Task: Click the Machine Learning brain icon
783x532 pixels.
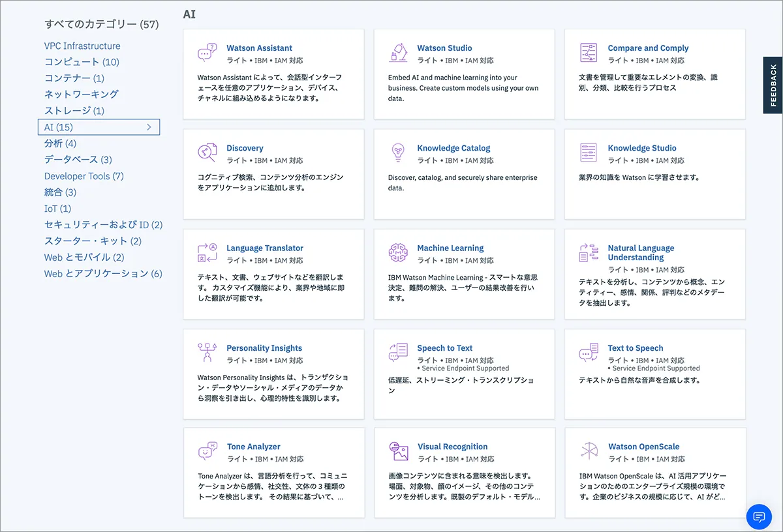Action: point(397,253)
